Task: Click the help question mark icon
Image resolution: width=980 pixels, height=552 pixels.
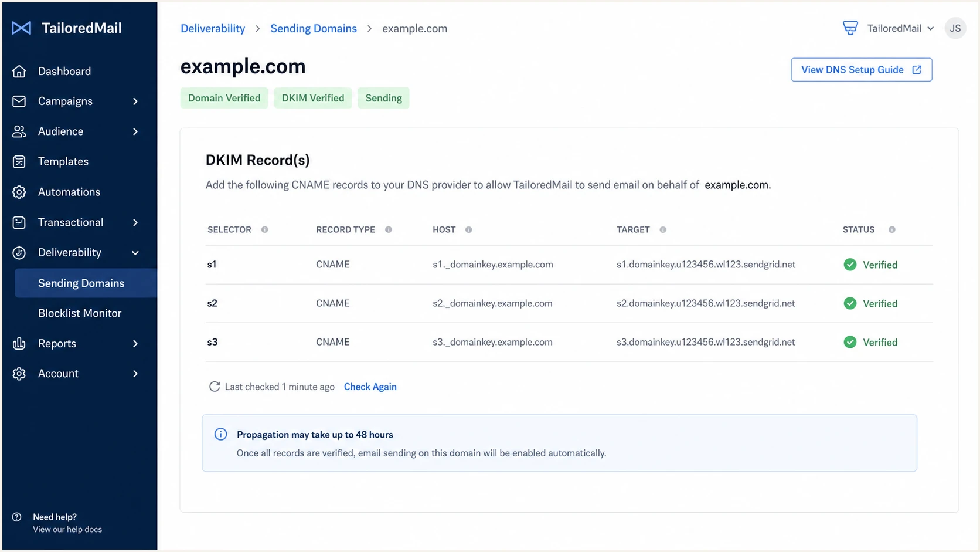Action: tap(17, 517)
